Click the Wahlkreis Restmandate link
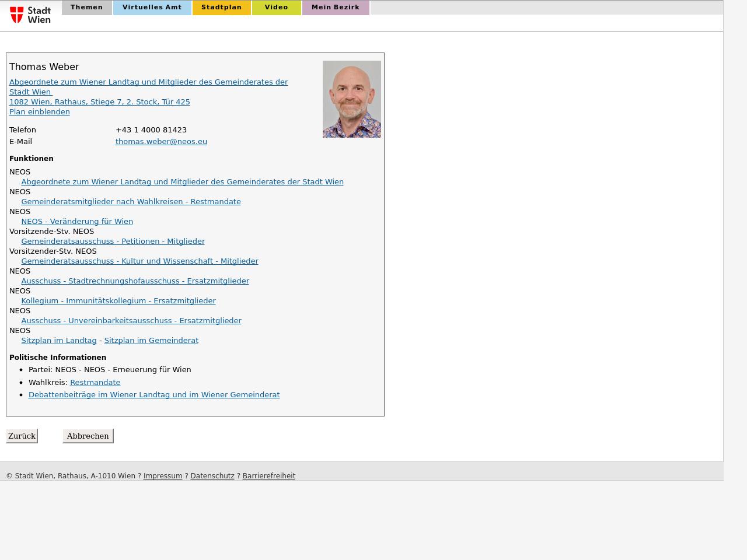Screen dimensions: 747x560 [95, 382]
